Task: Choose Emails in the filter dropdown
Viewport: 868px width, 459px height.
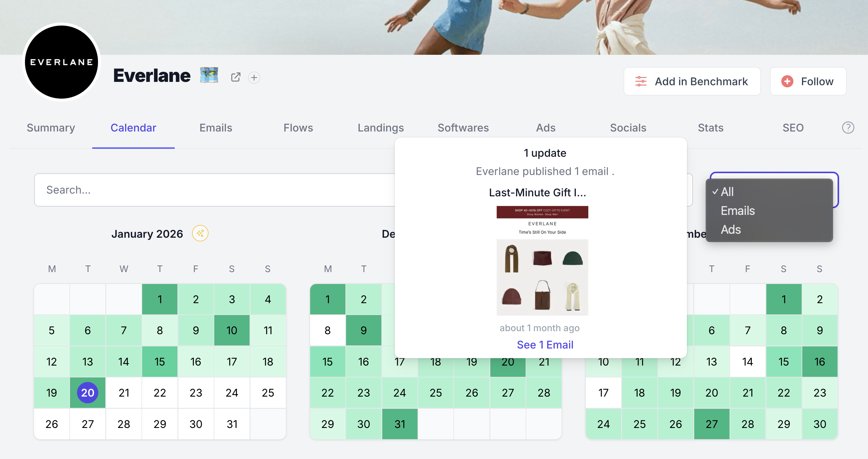Action: (x=737, y=211)
